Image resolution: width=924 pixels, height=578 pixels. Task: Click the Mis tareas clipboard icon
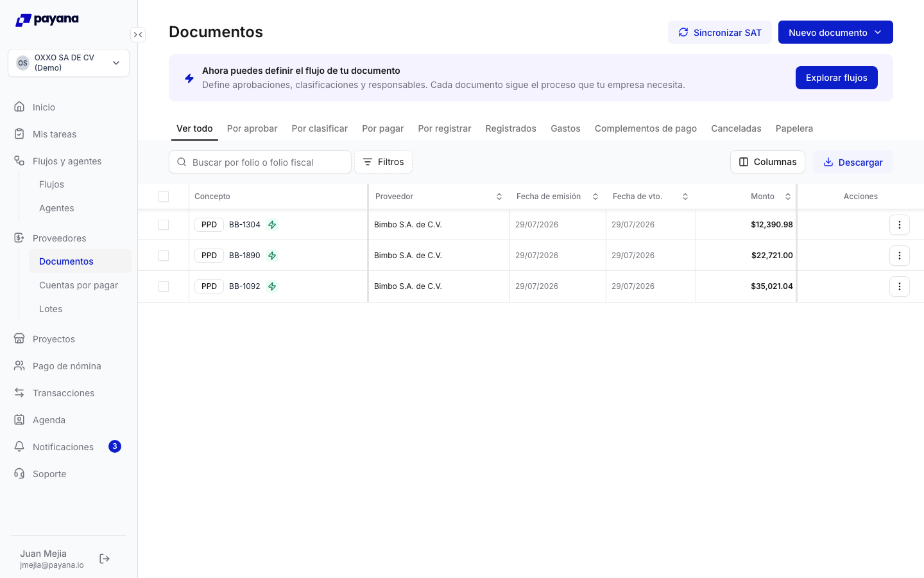[20, 134]
